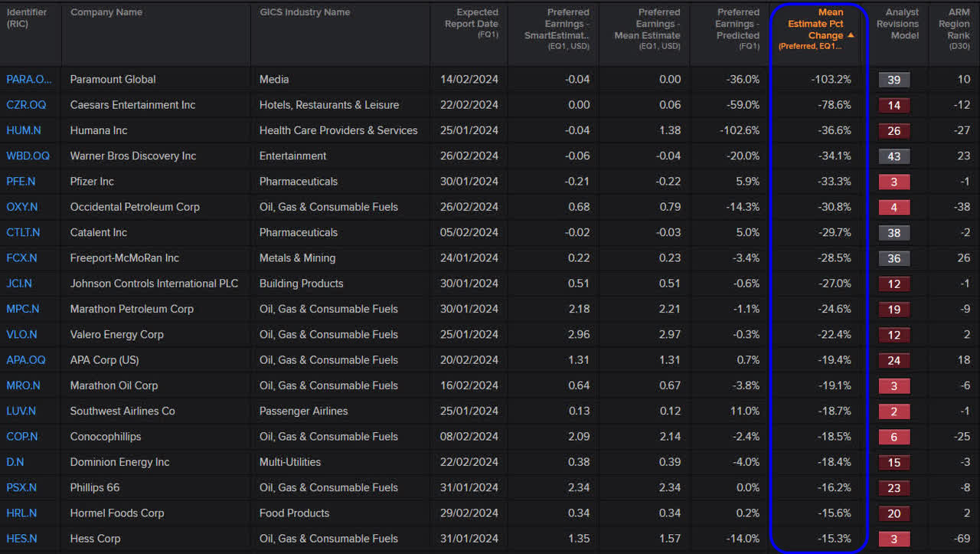
Task: Select the Humana Inc company name
Action: [99, 130]
